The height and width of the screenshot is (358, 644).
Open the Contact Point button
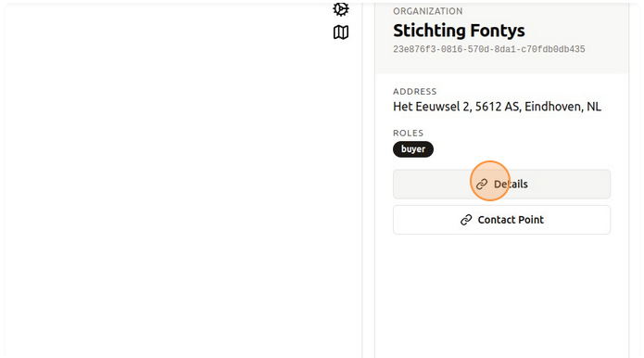(x=501, y=220)
